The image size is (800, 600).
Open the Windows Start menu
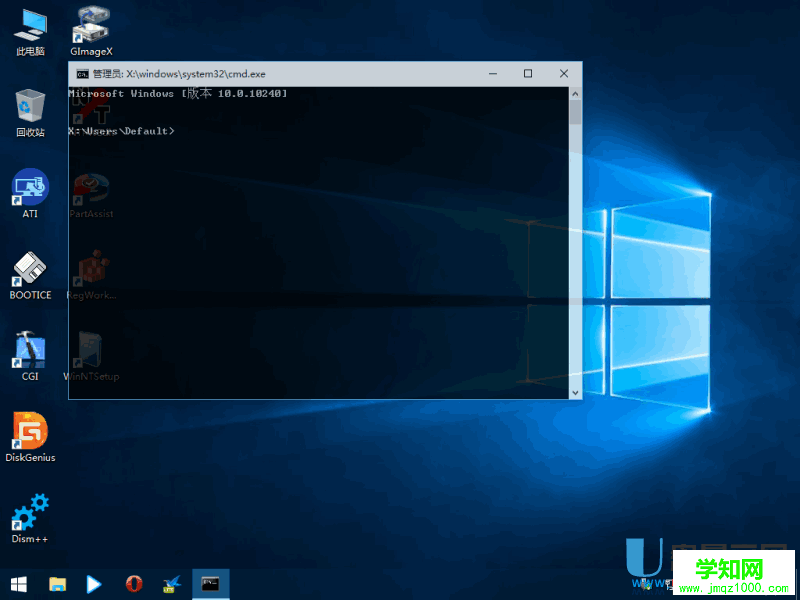click(x=19, y=584)
